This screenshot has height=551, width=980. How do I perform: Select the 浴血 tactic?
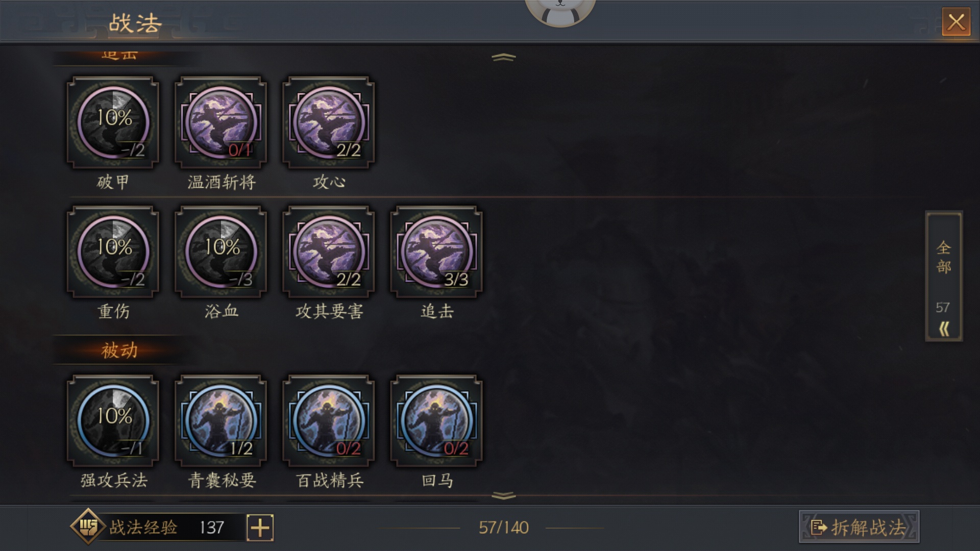coord(220,252)
